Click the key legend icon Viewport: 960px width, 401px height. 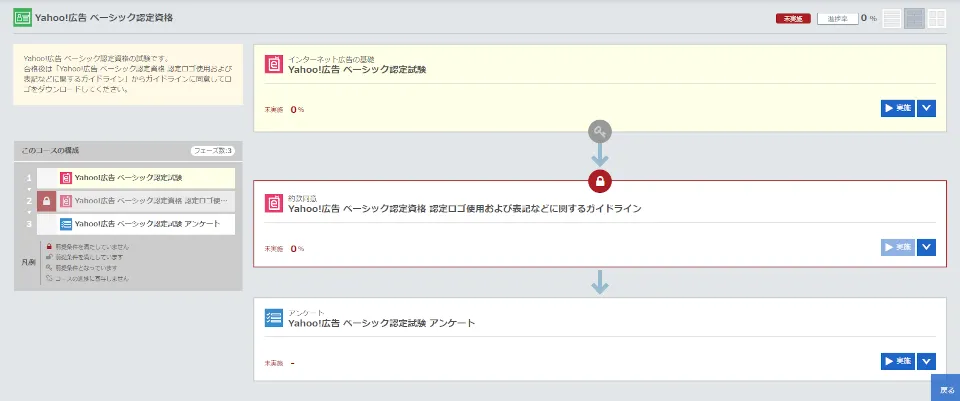point(49,268)
